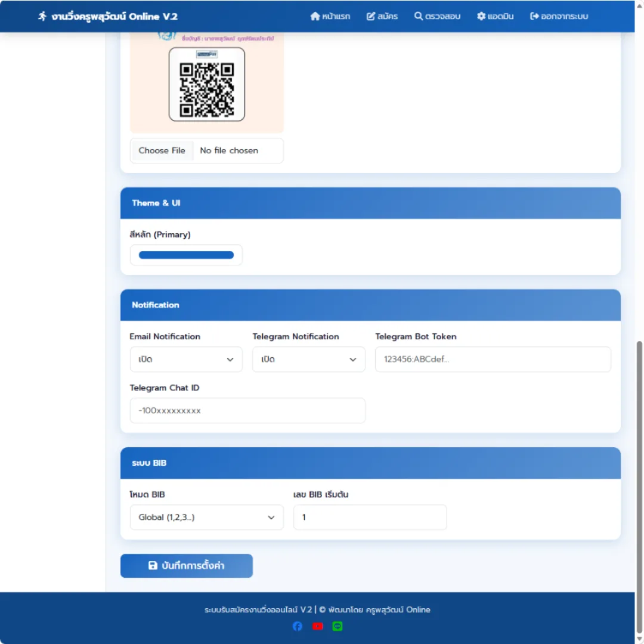
Task: Expand the โหมด BIB dropdown
Action: [x=206, y=518]
